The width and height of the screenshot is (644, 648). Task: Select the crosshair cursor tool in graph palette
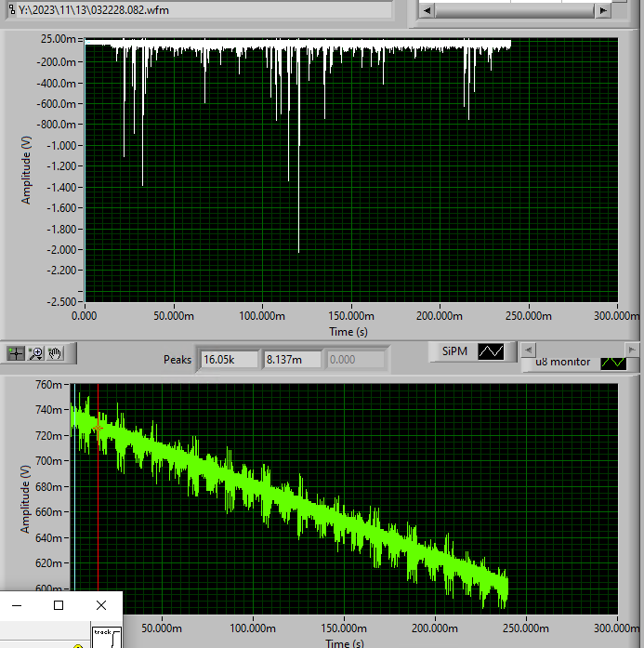[x=16, y=354]
